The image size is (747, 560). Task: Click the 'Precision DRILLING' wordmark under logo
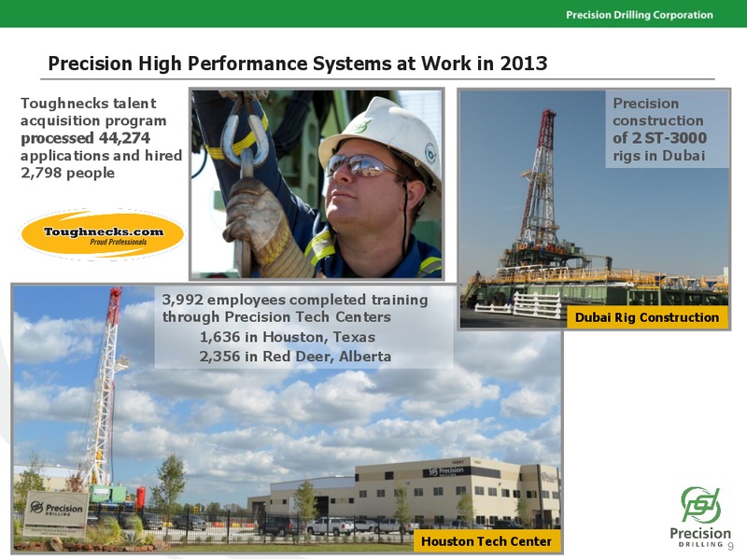pyautogui.click(x=699, y=538)
